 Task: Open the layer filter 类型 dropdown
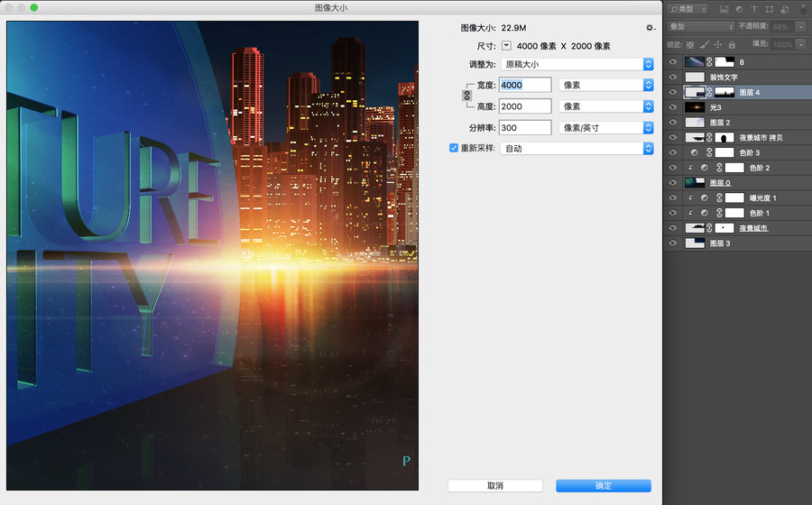coord(687,9)
